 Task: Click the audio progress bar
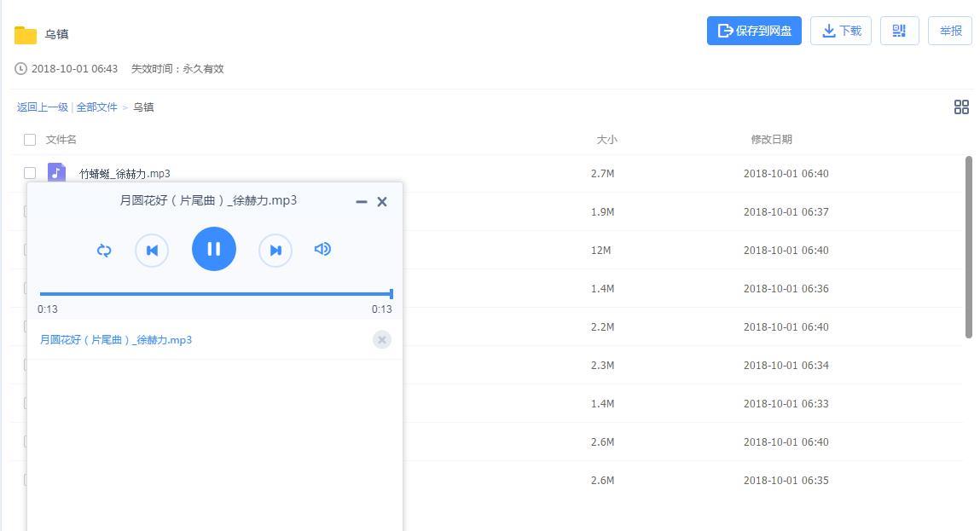coord(216,293)
